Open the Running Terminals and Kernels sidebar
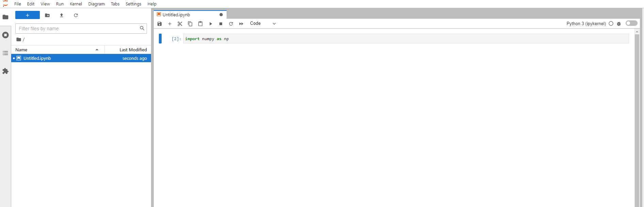The image size is (644, 207). 5,35
